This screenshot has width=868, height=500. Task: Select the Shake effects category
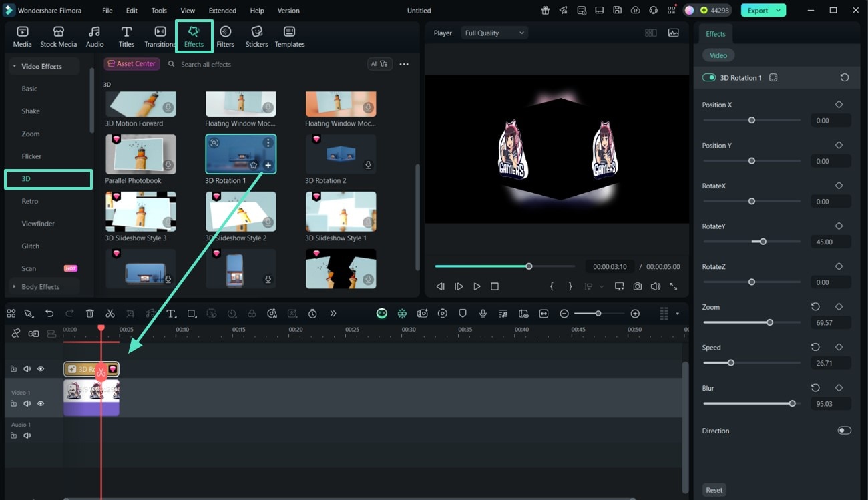(x=31, y=111)
